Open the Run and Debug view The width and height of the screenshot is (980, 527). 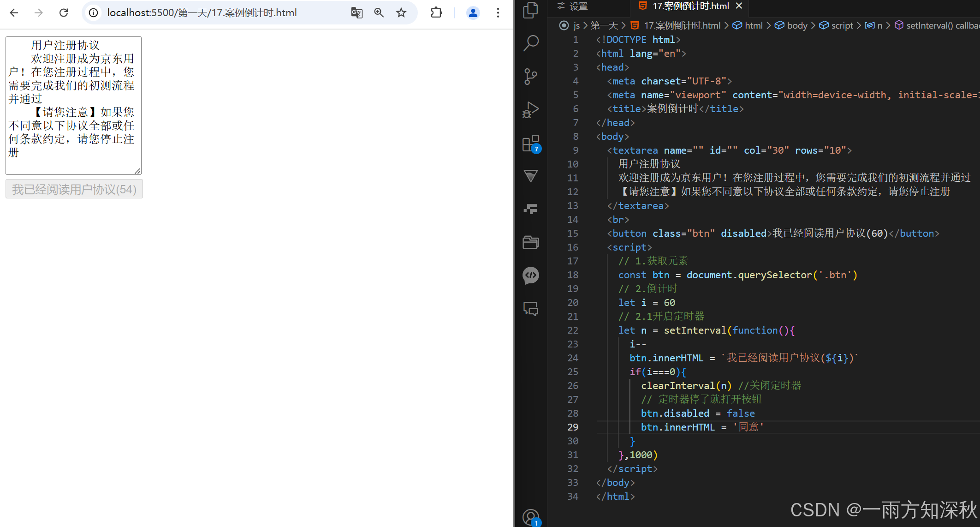pos(531,110)
